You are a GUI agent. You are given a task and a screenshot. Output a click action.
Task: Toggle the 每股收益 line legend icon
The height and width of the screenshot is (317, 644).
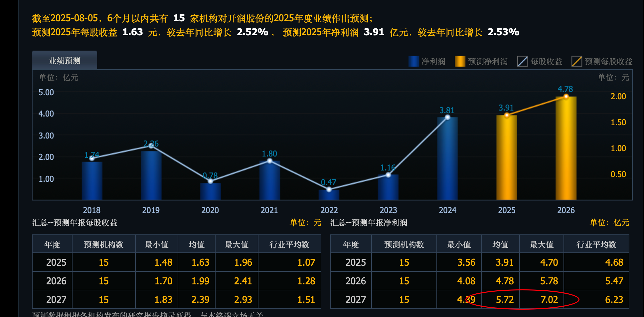tap(522, 61)
